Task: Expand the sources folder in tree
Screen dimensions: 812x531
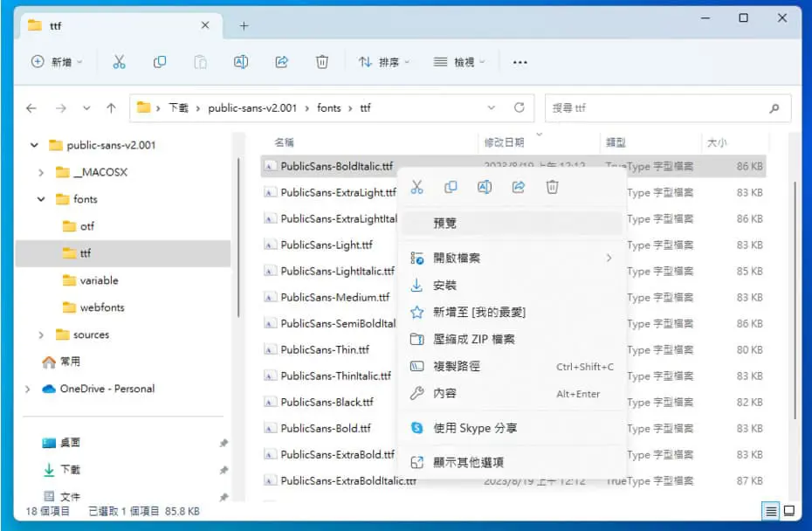Action: tap(41, 335)
